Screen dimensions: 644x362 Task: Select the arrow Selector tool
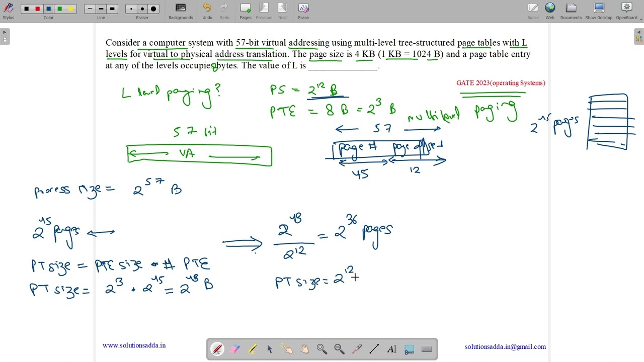(x=270, y=349)
